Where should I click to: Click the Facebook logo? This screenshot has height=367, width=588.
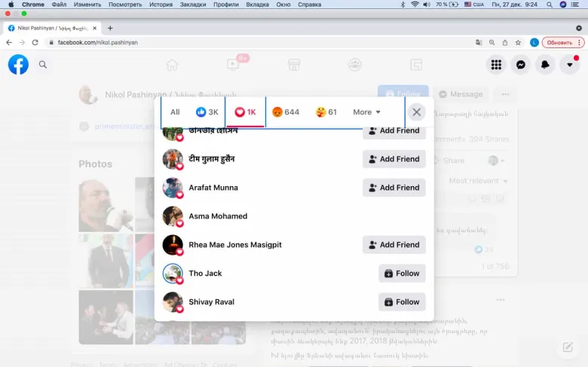coord(18,65)
